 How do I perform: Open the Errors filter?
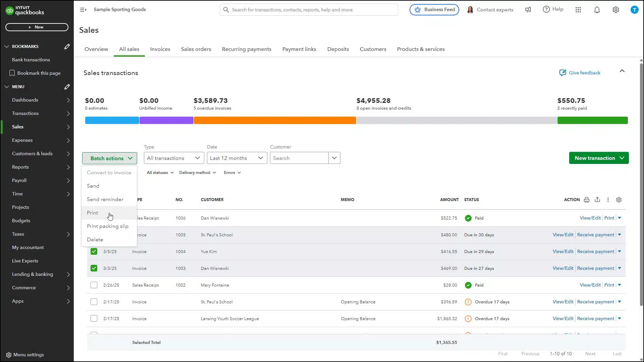tap(232, 173)
